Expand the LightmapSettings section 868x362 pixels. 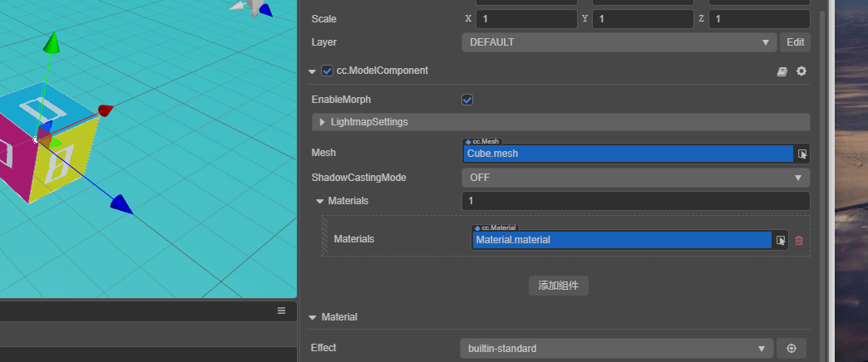point(323,122)
